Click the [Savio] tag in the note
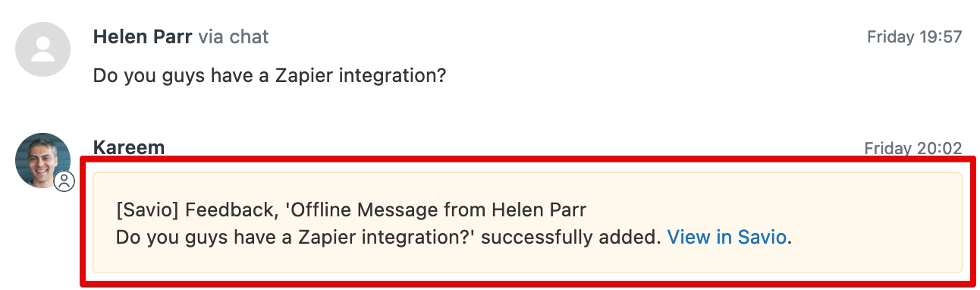The height and width of the screenshot is (290, 980). click(148, 209)
